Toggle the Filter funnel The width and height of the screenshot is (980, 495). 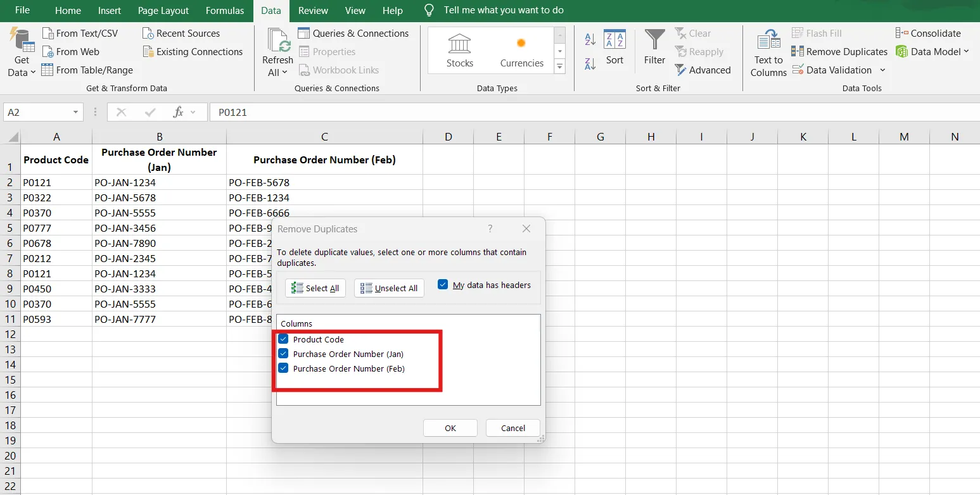click(x=654, y=47)
